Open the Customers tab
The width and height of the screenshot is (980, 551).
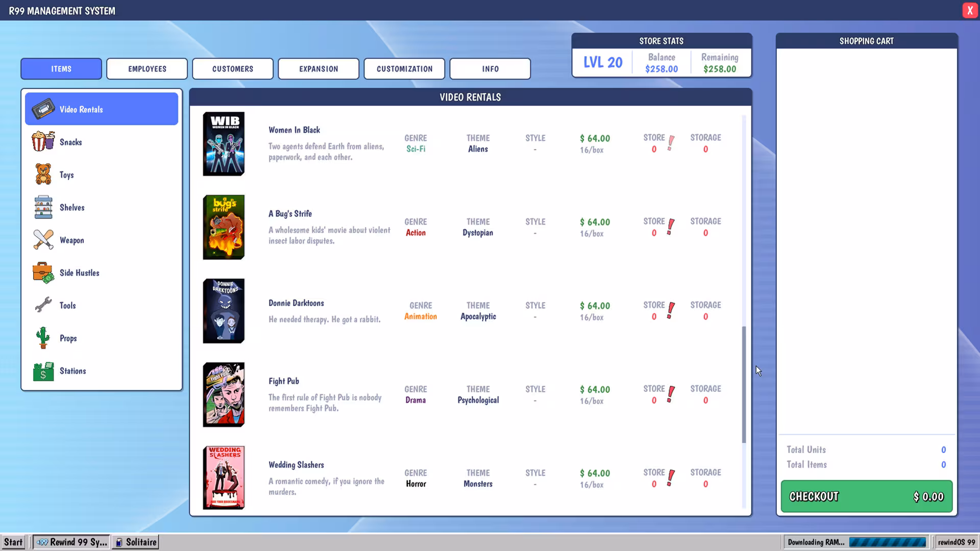[x=233, y=69]
